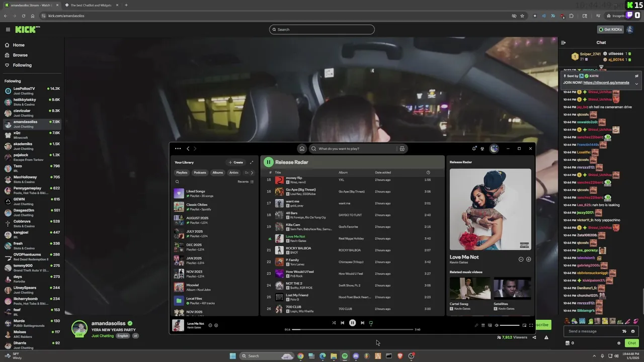Open clavicular channel in sidebar
This screenshot has width=644, height=362.
[32, 113]
